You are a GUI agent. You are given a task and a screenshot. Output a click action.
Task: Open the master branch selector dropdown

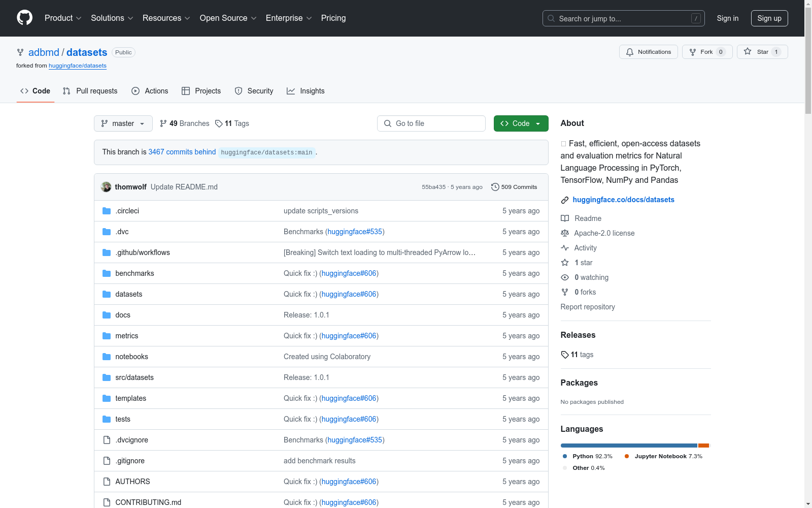click(123, 123)
